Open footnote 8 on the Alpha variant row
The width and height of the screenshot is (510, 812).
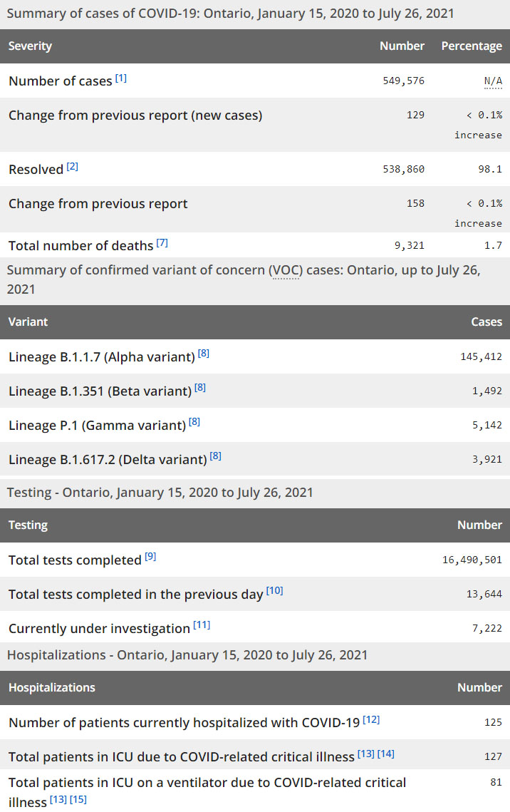point(204,353)
